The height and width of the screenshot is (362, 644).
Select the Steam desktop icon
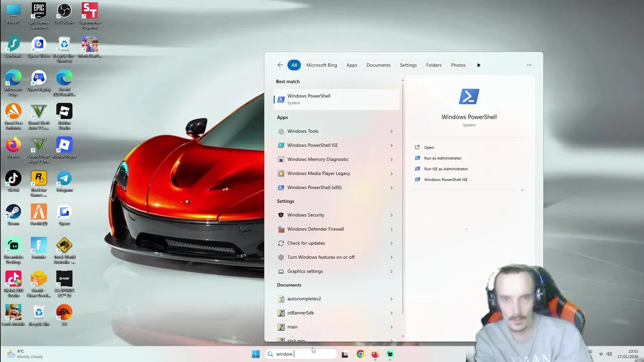(14, 215)
